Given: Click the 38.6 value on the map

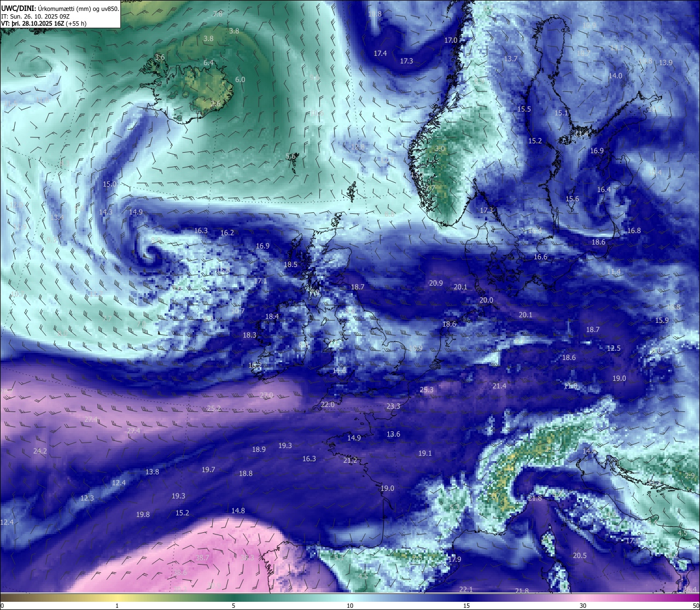Looking at the screenshot, I should pyautogui.click(x=180, y=572).
